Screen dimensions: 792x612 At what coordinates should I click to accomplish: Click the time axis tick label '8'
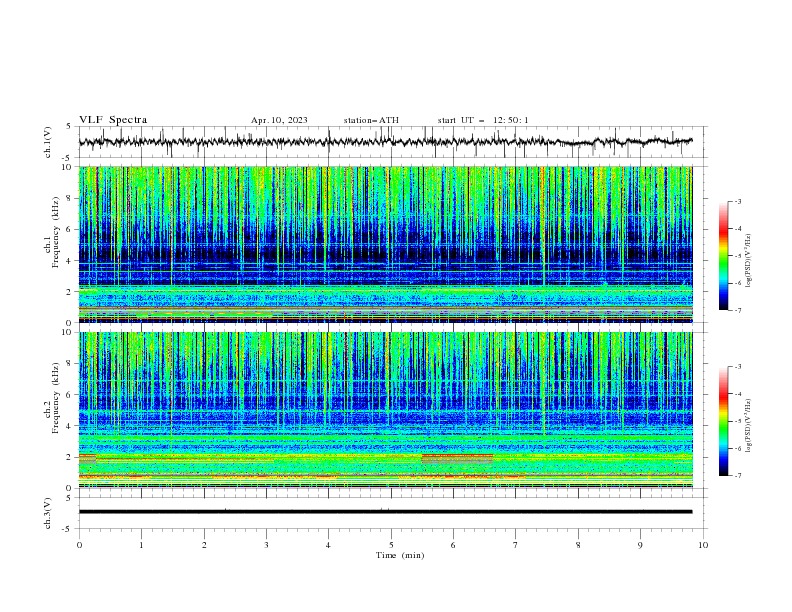pos(578,545)
